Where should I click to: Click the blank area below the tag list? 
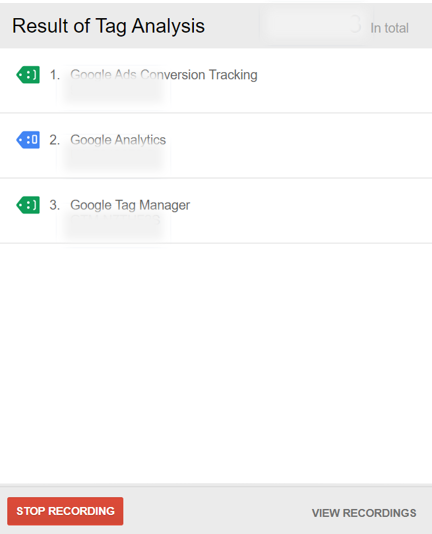(x=216, y=363)
